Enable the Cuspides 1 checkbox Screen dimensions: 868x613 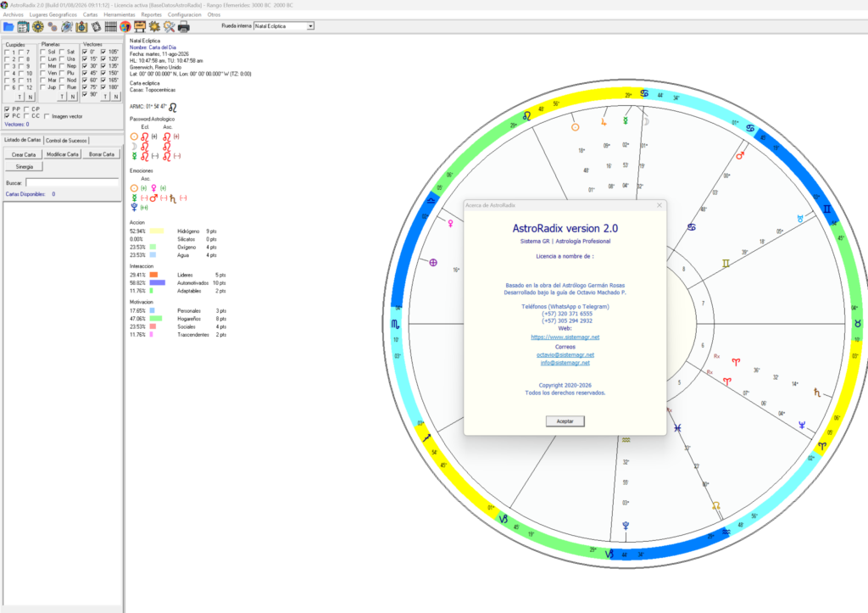(7, 53)
